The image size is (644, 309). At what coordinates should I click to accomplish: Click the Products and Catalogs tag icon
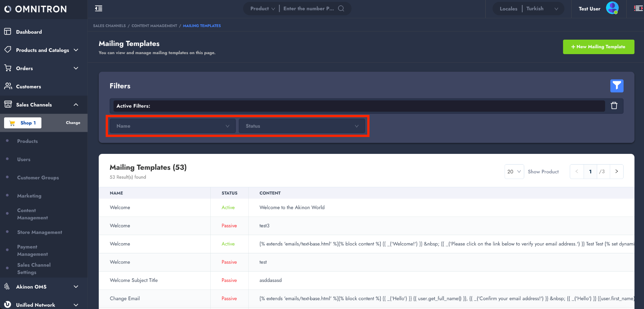(x=8, y=50)
